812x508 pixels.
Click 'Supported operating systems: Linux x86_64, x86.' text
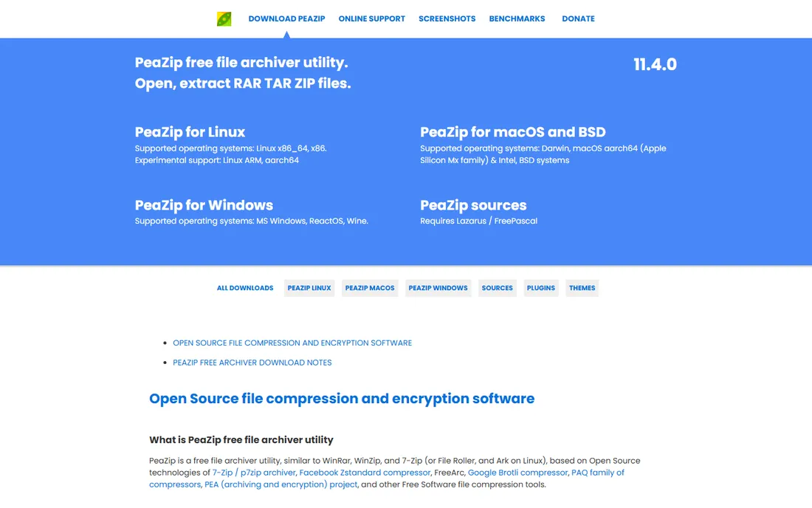coord(230,148)
